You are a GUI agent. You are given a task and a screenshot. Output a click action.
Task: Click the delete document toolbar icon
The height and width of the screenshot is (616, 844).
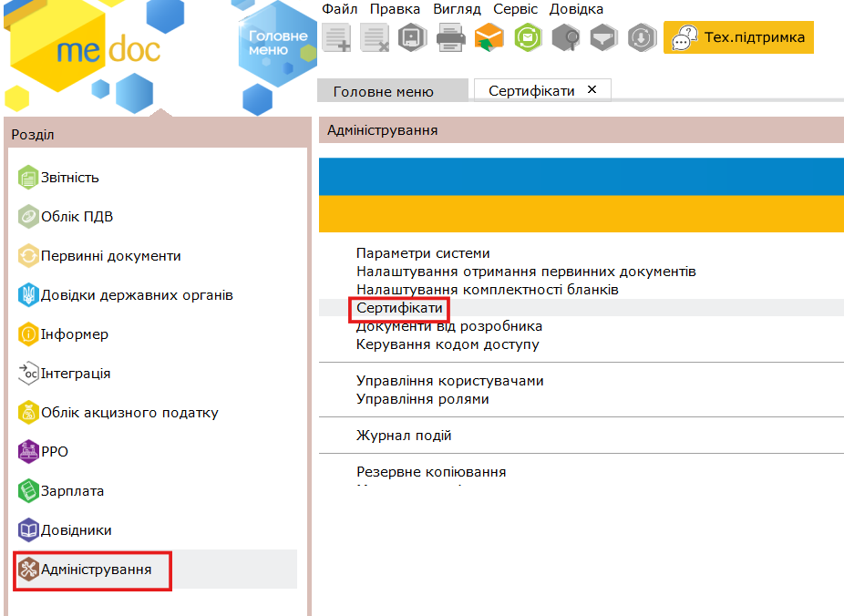coord(374,38)
